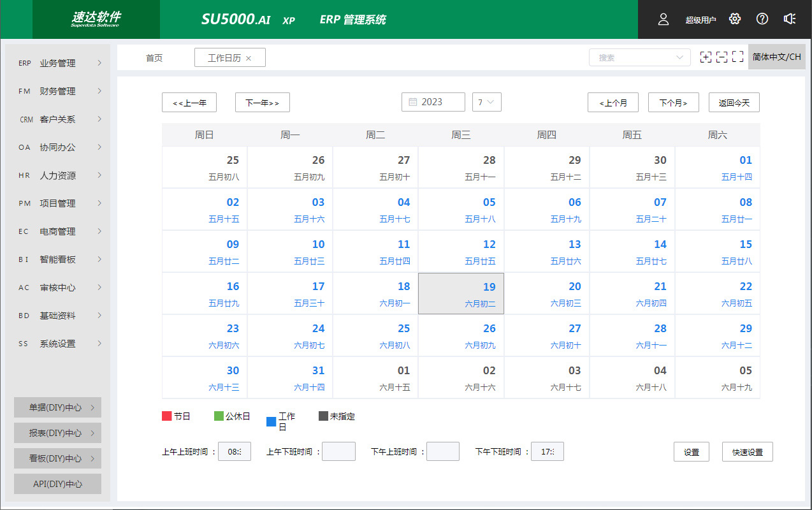812x510 pixels.
Task: Open settings with the gear icon
Action: 735,19
